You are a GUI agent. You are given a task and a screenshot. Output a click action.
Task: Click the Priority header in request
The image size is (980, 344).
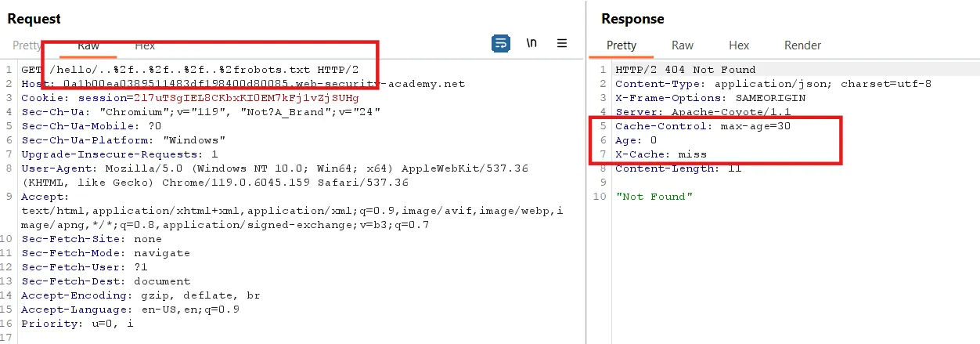point(77,324)
